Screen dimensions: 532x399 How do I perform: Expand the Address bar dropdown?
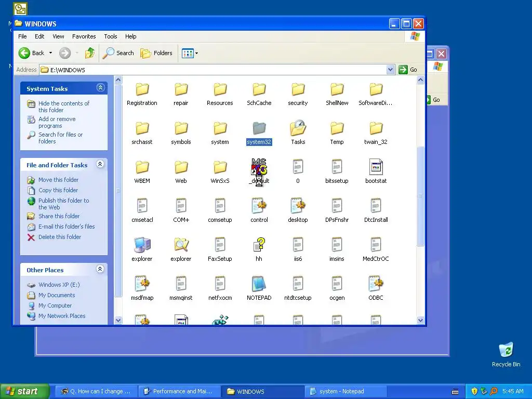(x=390, y=70)
